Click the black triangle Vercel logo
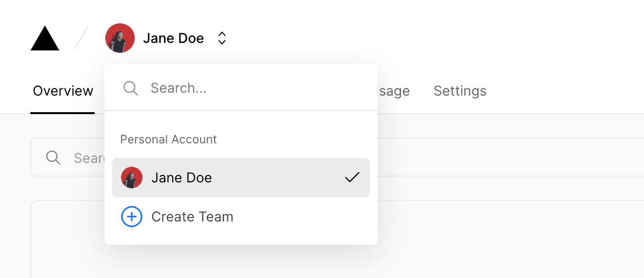The height and width of the screenshot is (278, 644). point(45,39)
